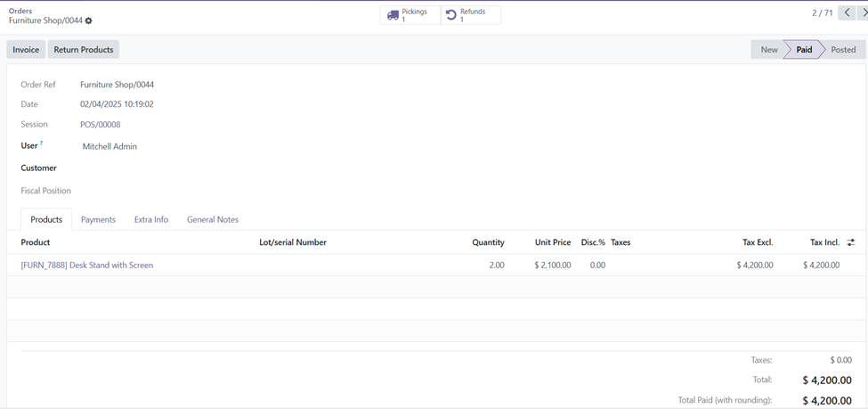Screen dimensions: 868x409
Task: Go to previous record arrow
Action: click(x=847, y=13)
